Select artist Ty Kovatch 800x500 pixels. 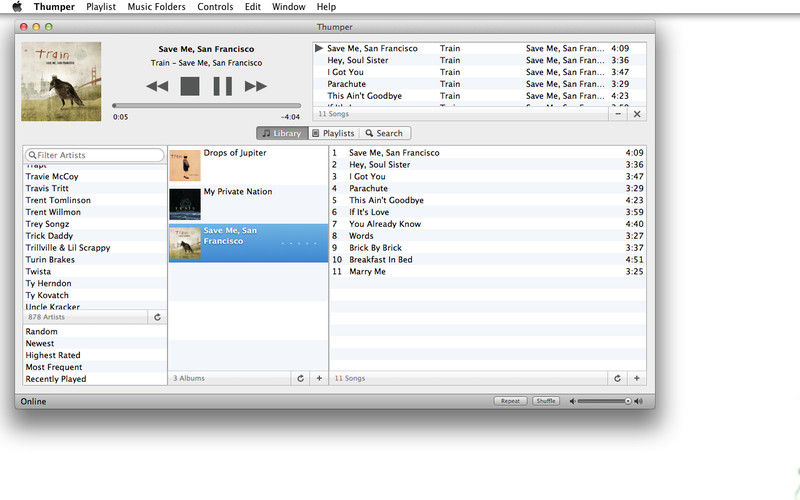click(95, 295)
